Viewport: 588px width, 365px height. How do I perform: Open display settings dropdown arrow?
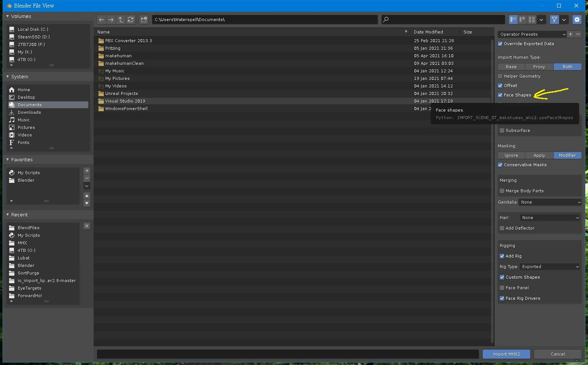[542, 20]
